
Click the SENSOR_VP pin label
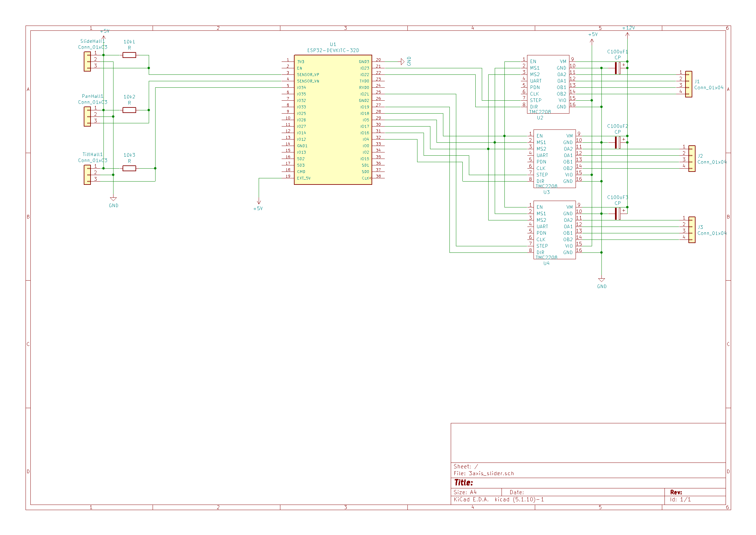point(308,75)
